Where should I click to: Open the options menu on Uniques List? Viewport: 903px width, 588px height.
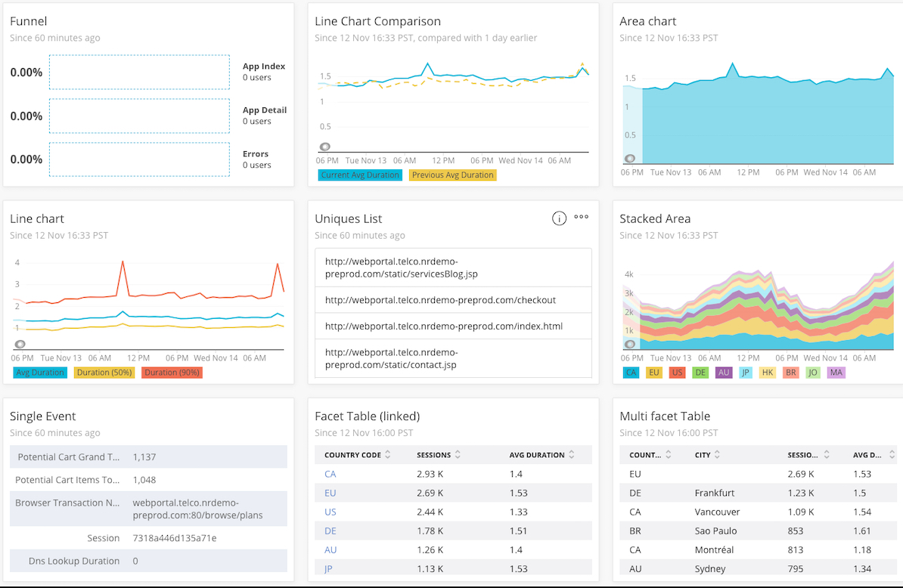point(581,218)
